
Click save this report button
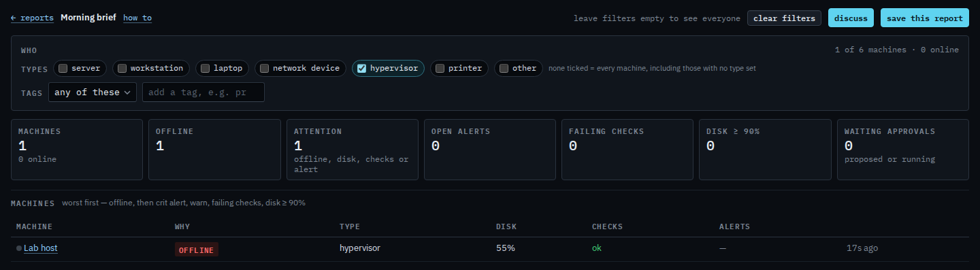(924, 18)
